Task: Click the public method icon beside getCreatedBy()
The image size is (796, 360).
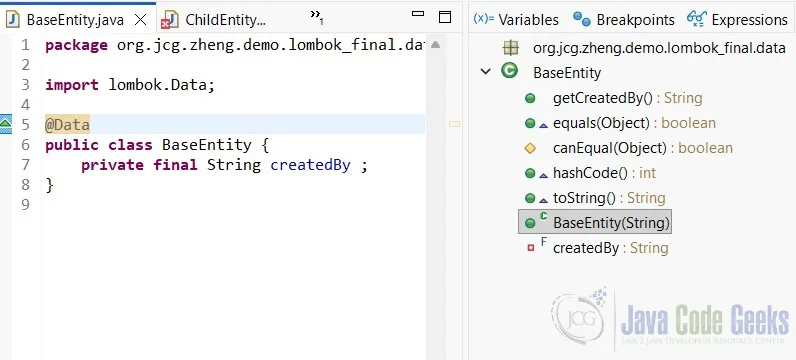Action: click(530, 98)
